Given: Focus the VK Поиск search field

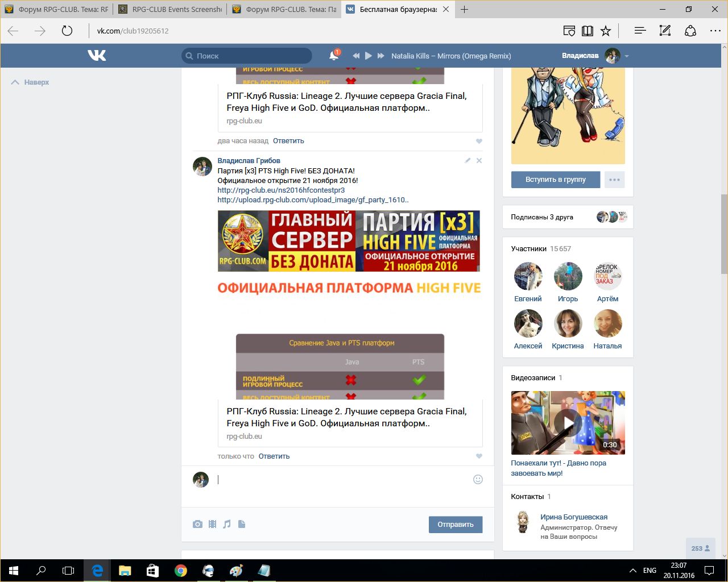Looking at the screenshot, I should tap(247, 56).
